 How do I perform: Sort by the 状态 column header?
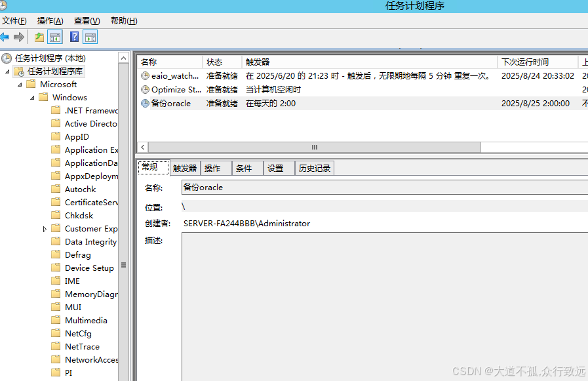click(x=222, y=62)
